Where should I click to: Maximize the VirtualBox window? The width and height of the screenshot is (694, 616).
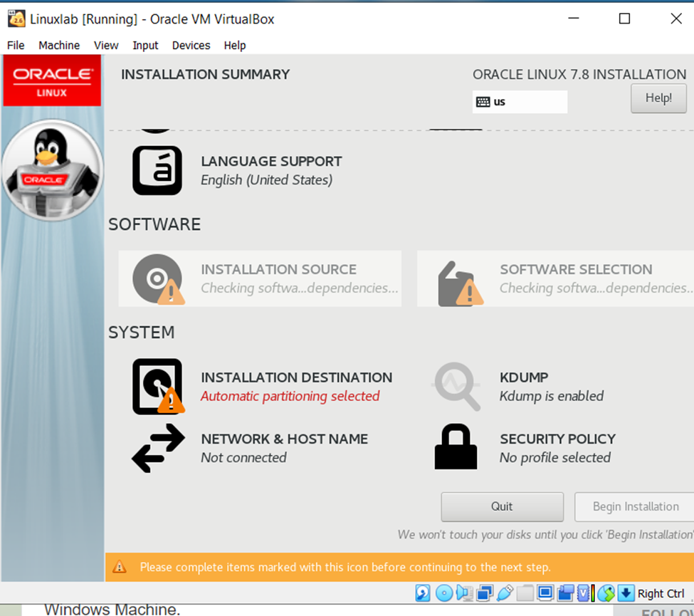pos(624,19)
